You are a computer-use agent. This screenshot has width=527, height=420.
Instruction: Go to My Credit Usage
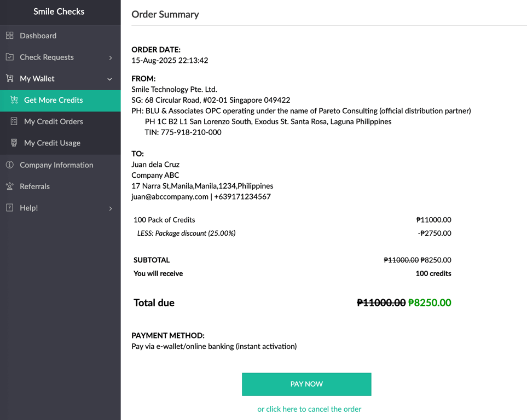point(52,143)
